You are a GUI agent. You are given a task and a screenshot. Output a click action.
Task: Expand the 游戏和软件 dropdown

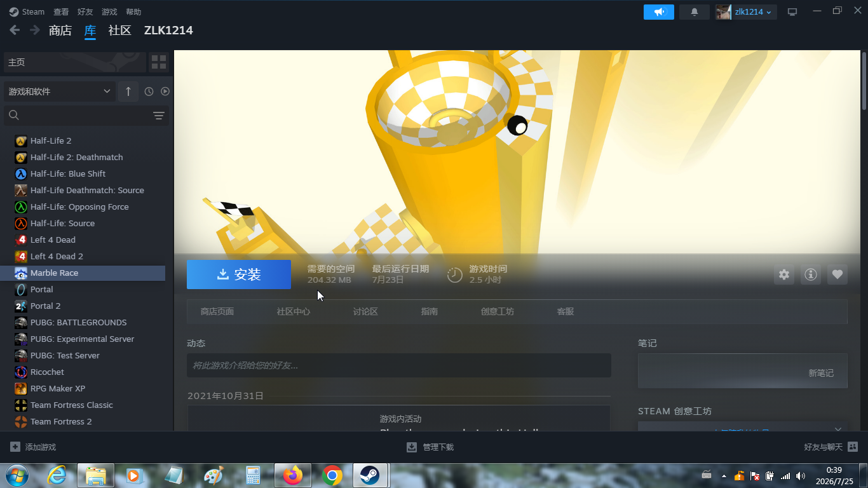coord(60,91)
